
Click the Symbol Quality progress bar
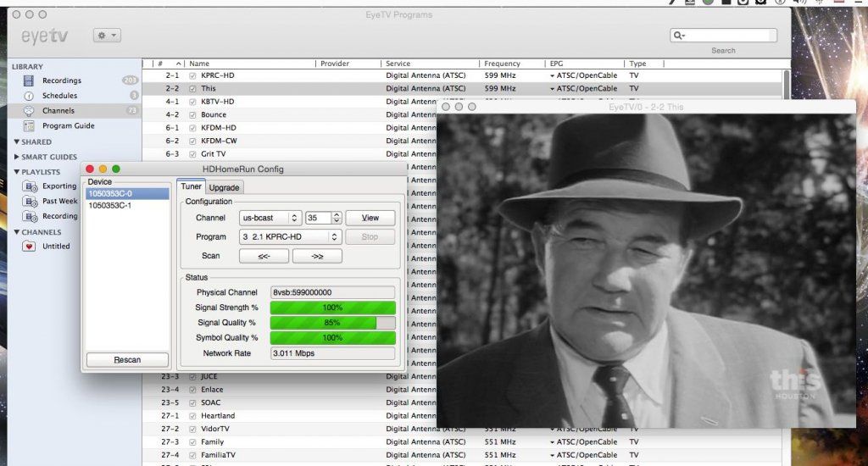[332, 337]
